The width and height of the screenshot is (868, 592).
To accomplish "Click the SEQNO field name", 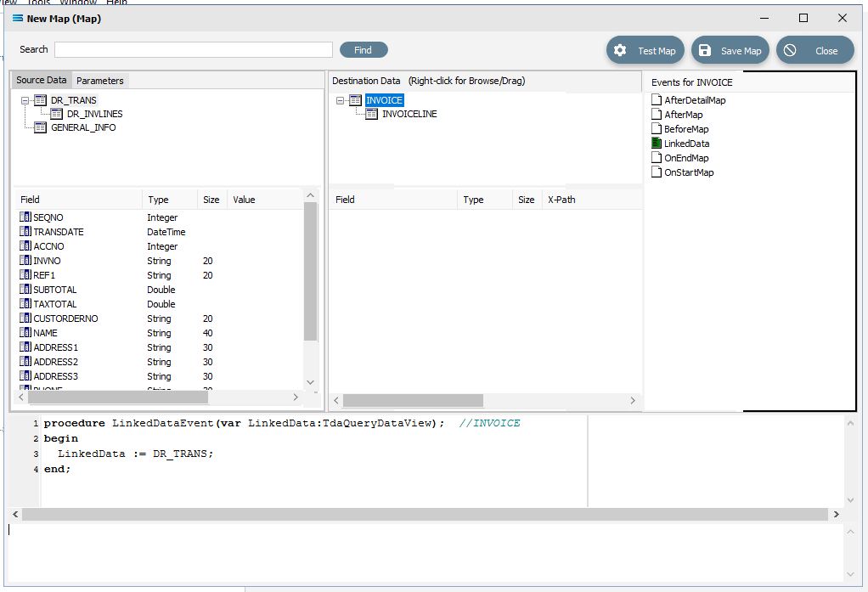I will 48,217.
